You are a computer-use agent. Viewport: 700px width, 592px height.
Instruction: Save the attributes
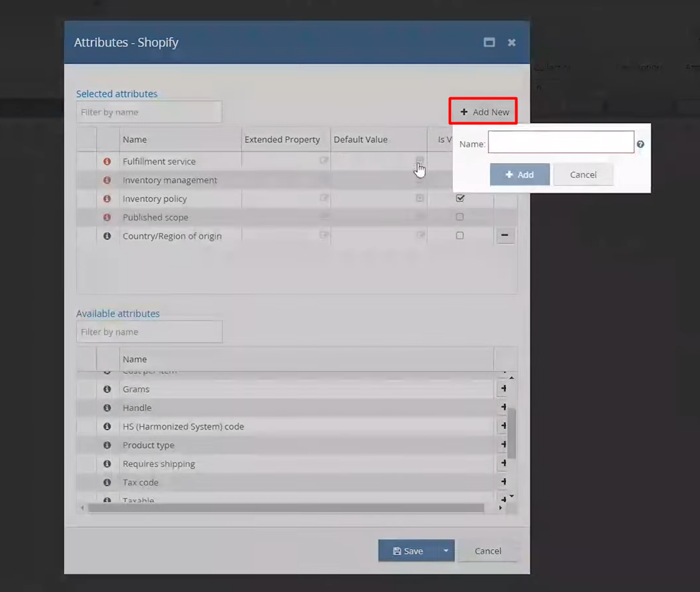point(408,551)
